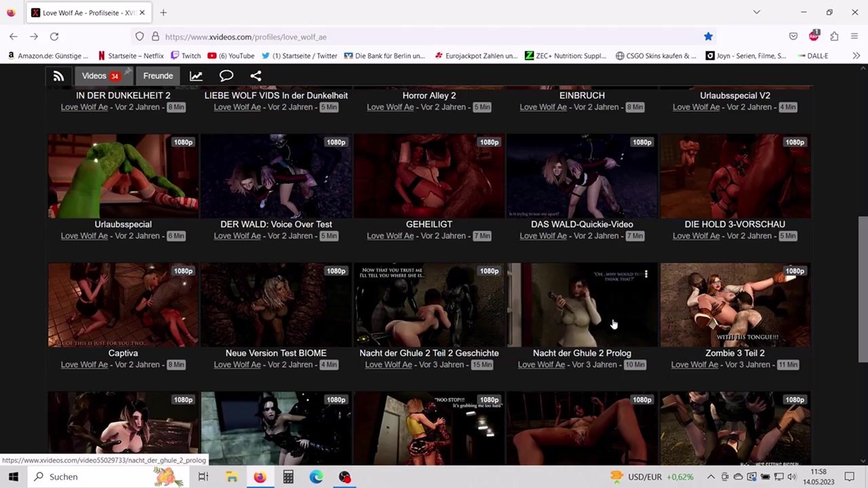Open Calculator from the Windows taskbar
The height and width of the screenshot is (488, 868).
(x=288, y=476)
